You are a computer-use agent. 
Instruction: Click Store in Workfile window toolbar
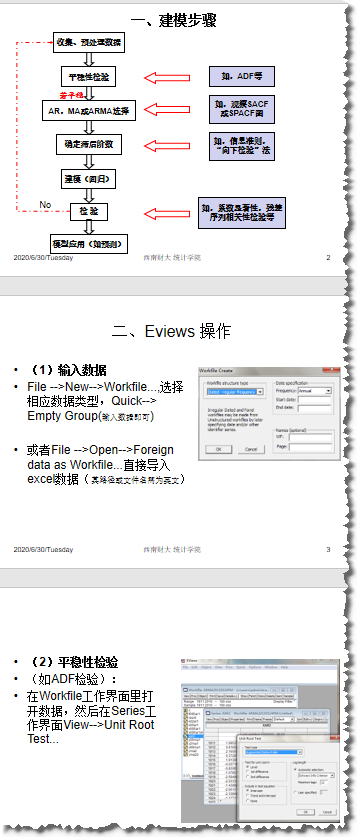click(x=261, y=696)
